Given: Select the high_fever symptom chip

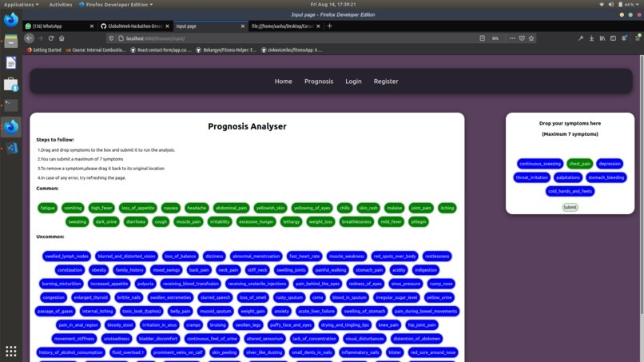Looking at the screenshot, I should click(101, 208).
